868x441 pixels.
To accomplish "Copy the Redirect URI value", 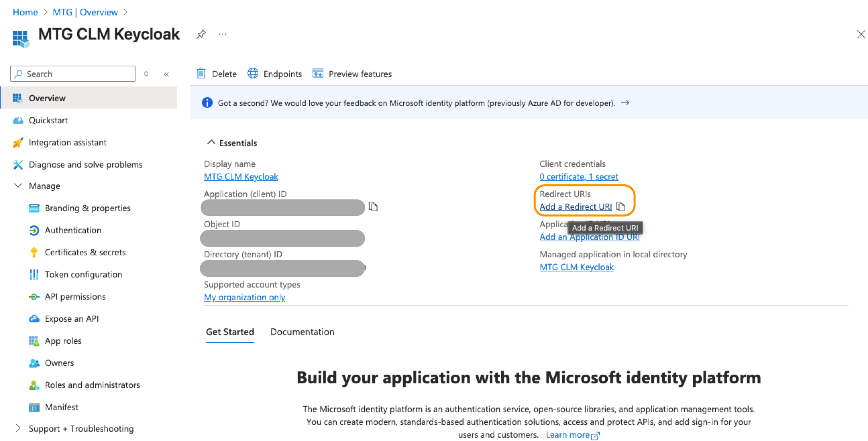I will (x=620, y=206).
